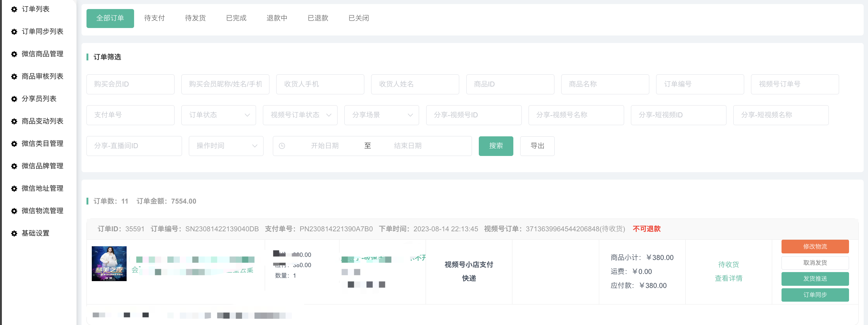The height and width of the screenshot is (325, 868).
Task: Click gear icon beside 分享员列表
Action: tap(14, 99)
